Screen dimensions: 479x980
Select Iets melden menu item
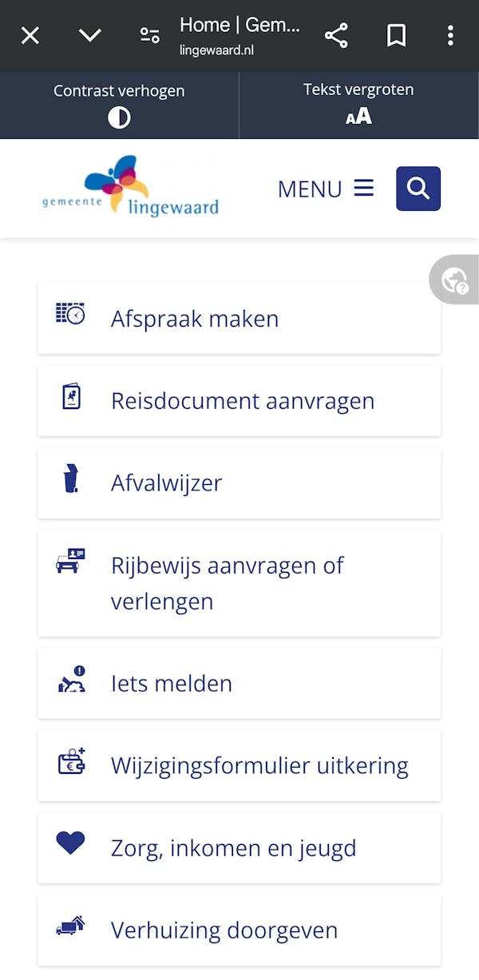tap(172, 684)
